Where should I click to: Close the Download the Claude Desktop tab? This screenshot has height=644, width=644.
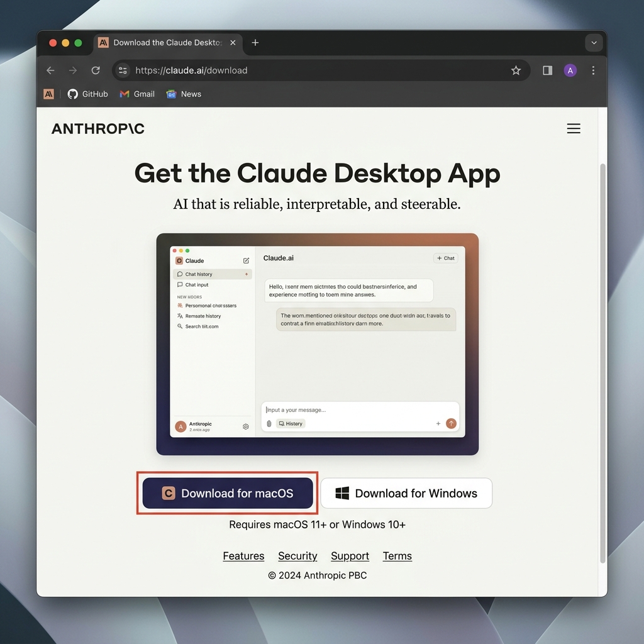coord(233,43)
